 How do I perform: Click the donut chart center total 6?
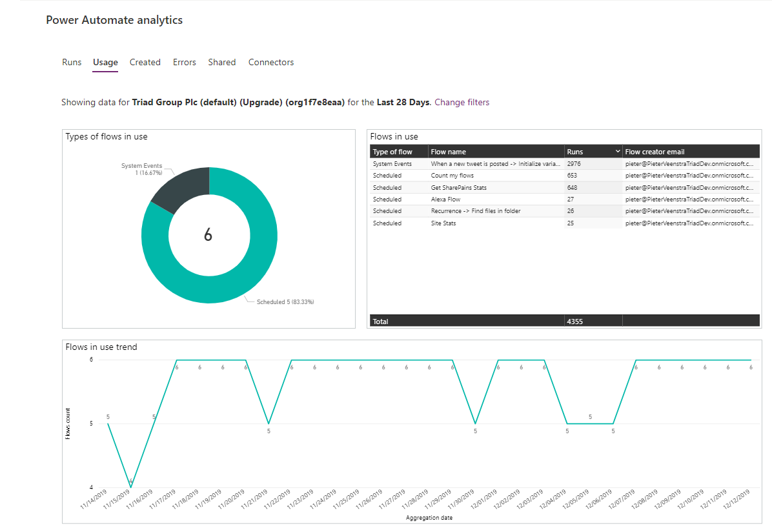point(208,235)
